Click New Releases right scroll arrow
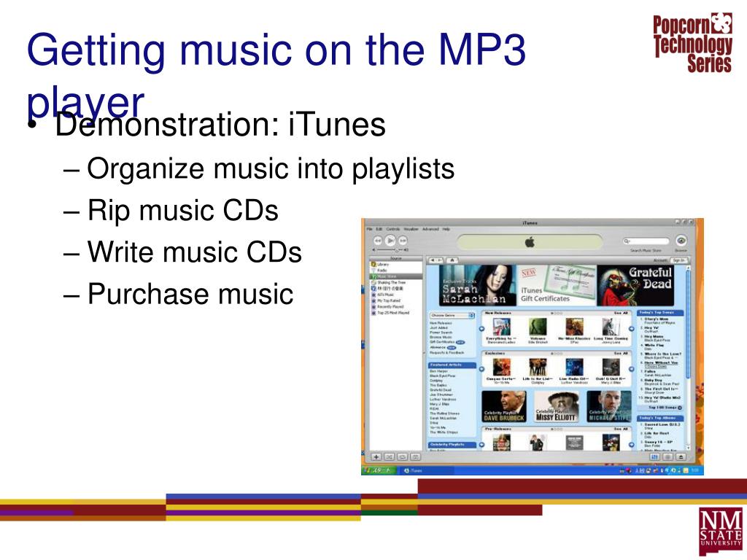Screen dimensions: 747x560 click(631, 329)
